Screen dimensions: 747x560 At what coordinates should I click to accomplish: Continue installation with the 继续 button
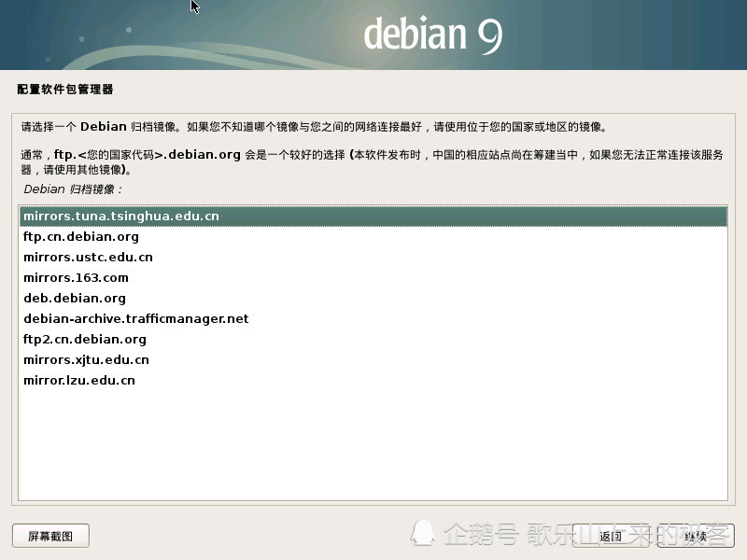(696, 536)
